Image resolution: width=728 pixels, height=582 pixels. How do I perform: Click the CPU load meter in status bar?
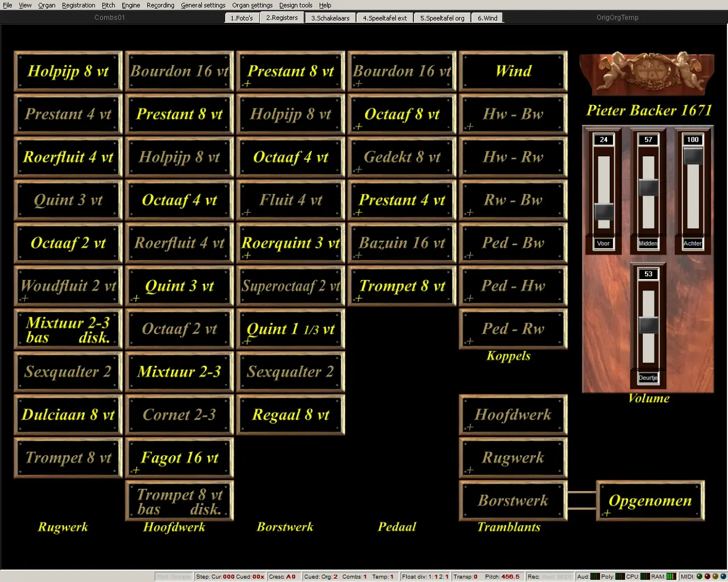645,576
